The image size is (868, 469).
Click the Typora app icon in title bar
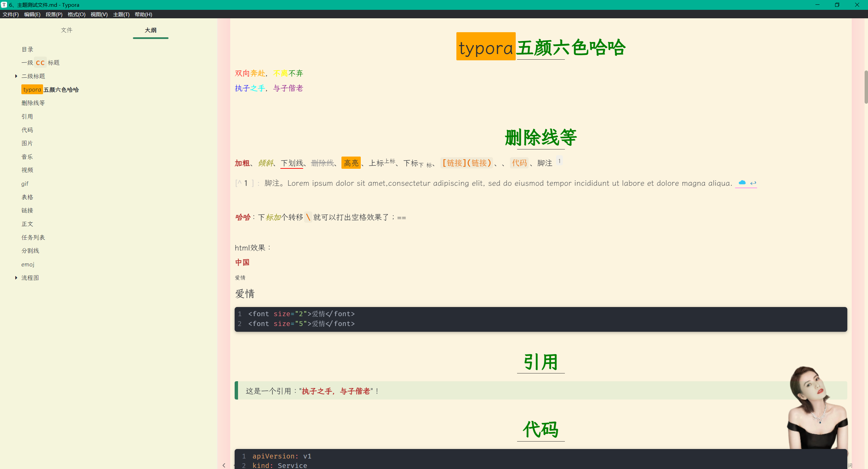pos(4,5)
